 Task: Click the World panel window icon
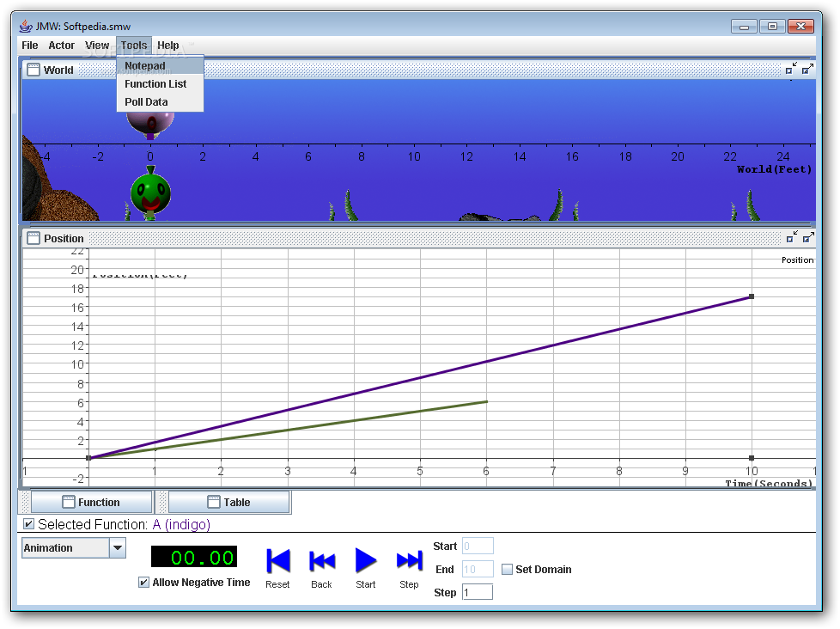33,70
